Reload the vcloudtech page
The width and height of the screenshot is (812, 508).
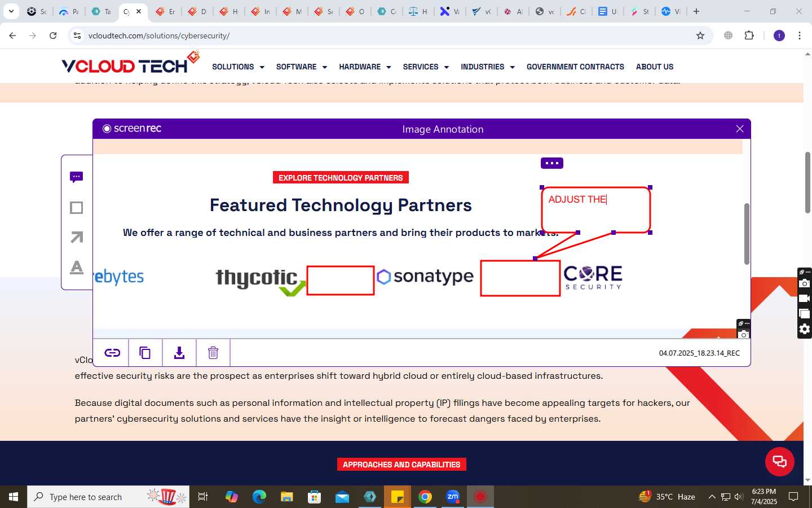(53, 36)
